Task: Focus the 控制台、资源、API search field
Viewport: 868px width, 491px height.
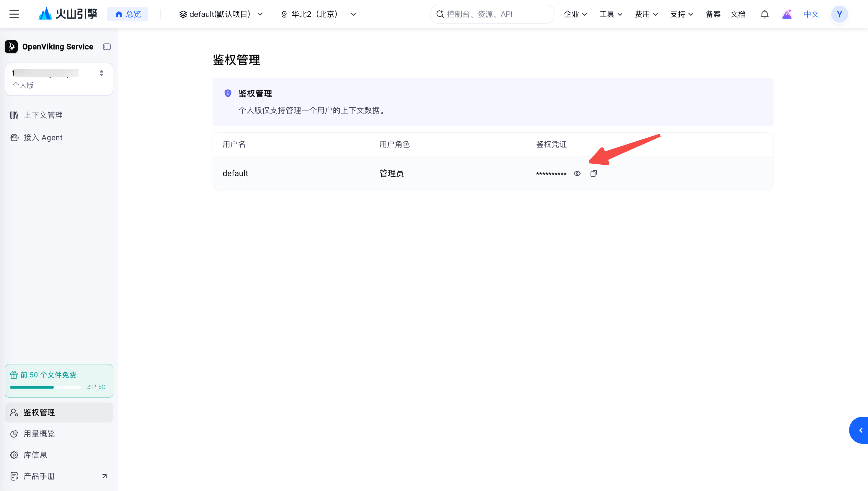Action: coord(492,14)
